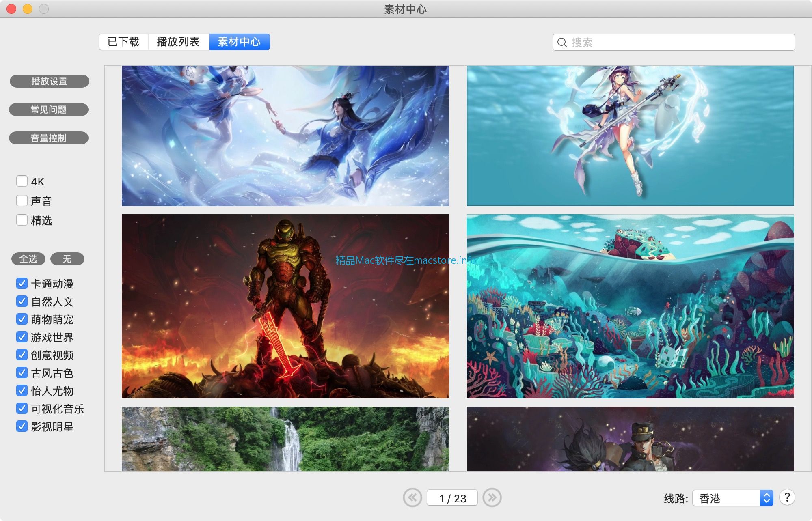Click the 无 deselect-all button
The image size is (812, 521).
tap(67, 259)
